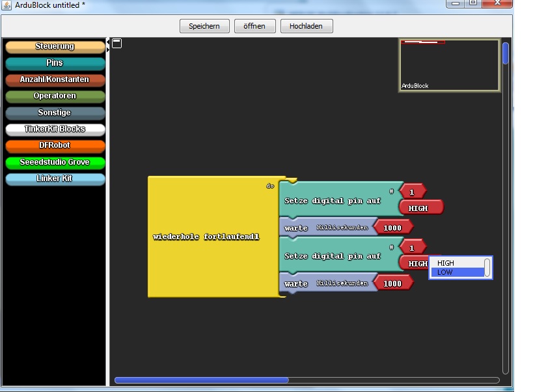Select the Anzahl/Konstanten category
This screenshot has height=392, width=533.
pos(55,79)
